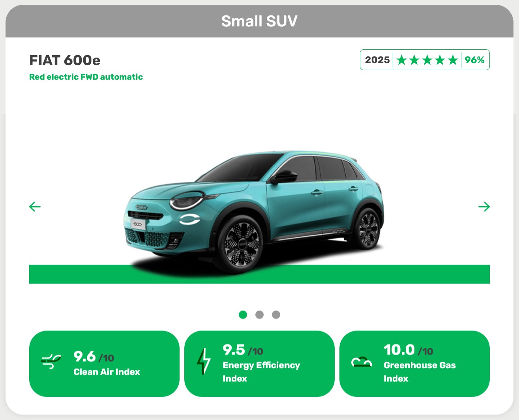Open the Greenhouse Gas Index 10.0 card

click(414, 364)
